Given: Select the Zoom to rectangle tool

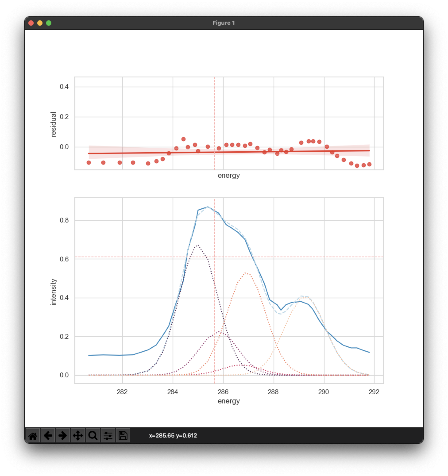Looking at the screenshot, I should [x=93, y=436].
